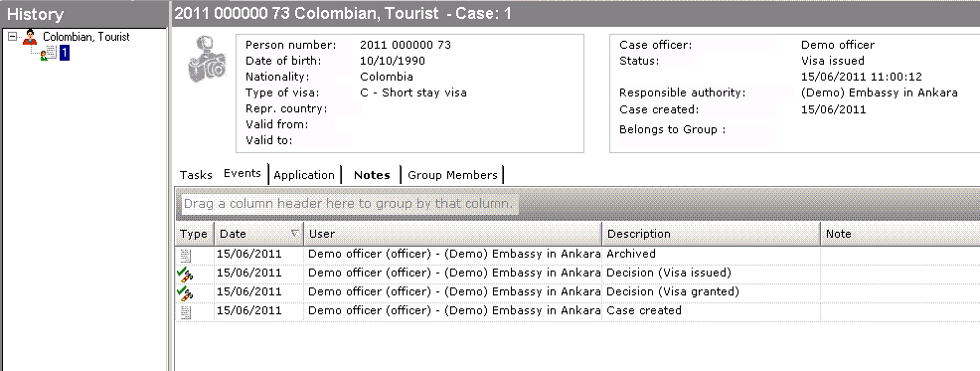Image resolution: width=980 pixels, height=371 pixels.
Task: Open the Application tab
Action: [304, 175]
